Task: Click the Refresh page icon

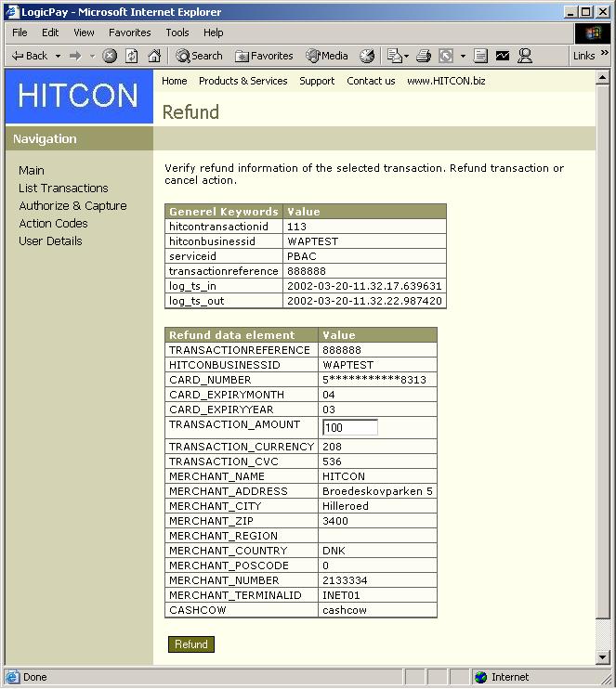Action: click(132, 56)
